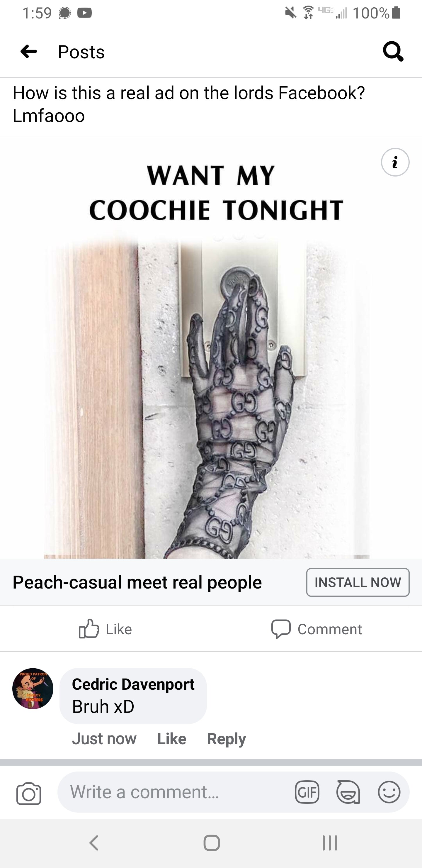The height and width of the screenshot is (868, 422).
Task: Tap the Android back navigation chevron
Action: (x=93, y=843)
